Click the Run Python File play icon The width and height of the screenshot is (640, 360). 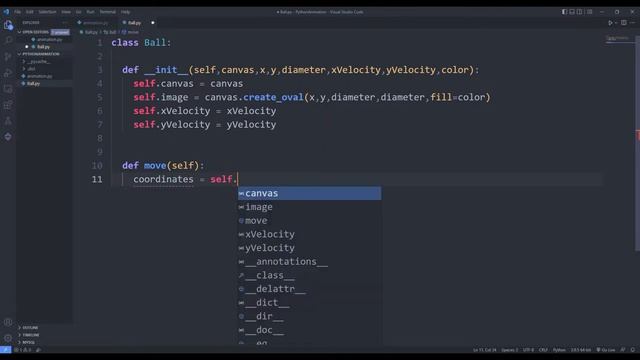[610, 23]
